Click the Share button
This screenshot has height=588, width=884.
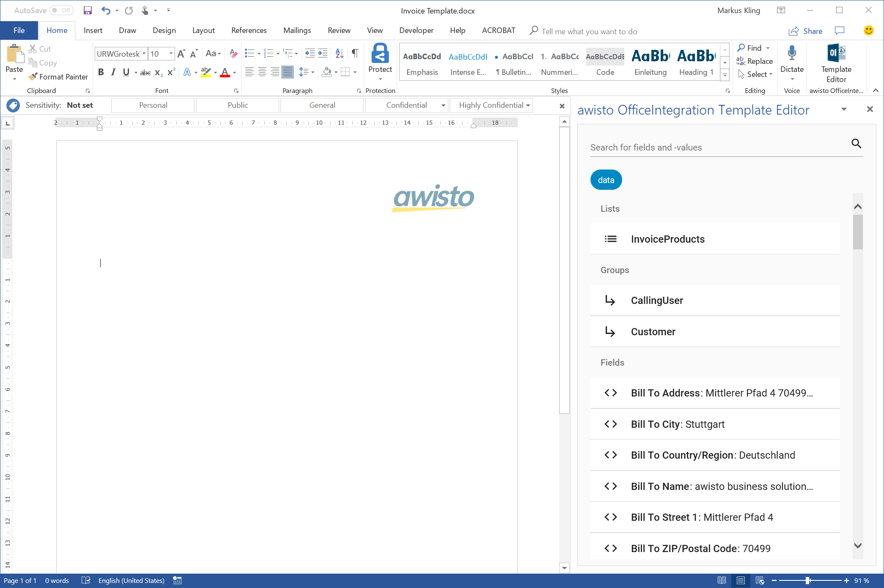click(x=806, y=31)
